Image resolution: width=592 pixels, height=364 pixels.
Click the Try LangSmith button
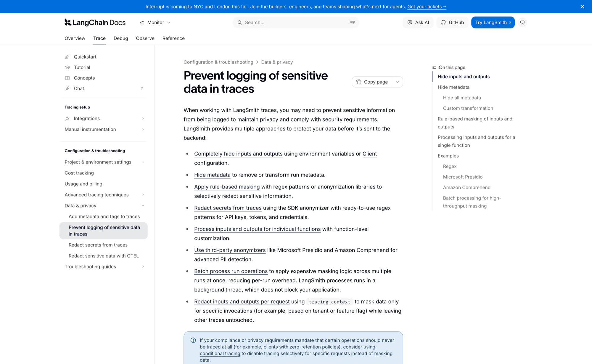[493, 22]
